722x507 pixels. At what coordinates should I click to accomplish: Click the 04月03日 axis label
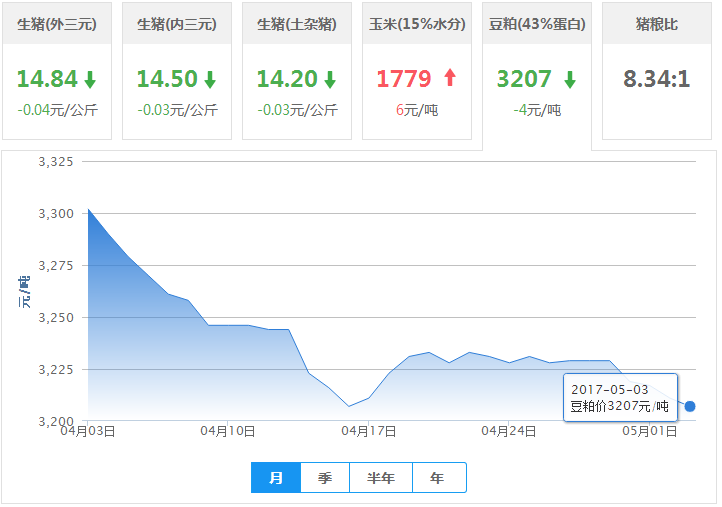[x=87, y=431]
